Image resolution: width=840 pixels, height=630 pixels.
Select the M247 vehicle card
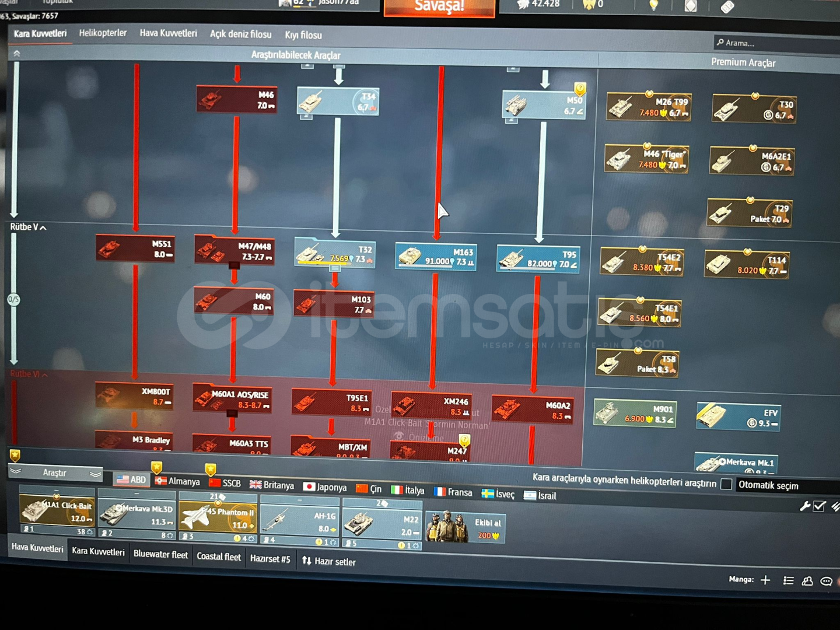430,451
